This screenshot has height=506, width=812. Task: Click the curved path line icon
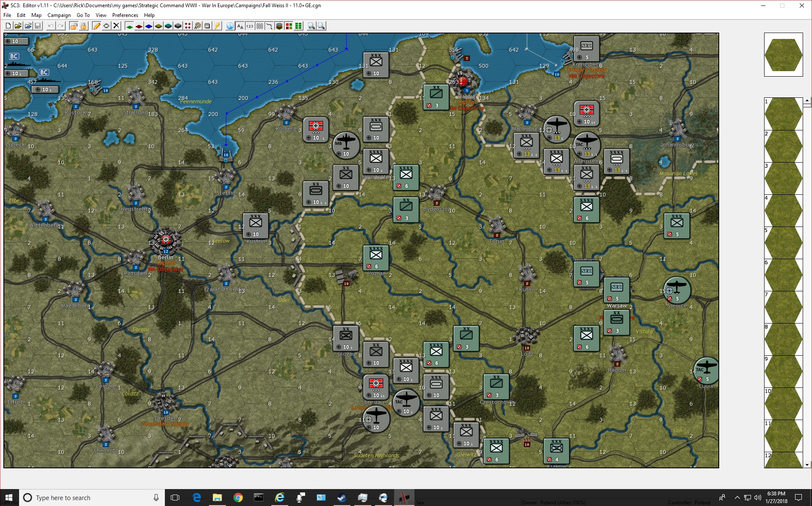[x=270, y=26]
